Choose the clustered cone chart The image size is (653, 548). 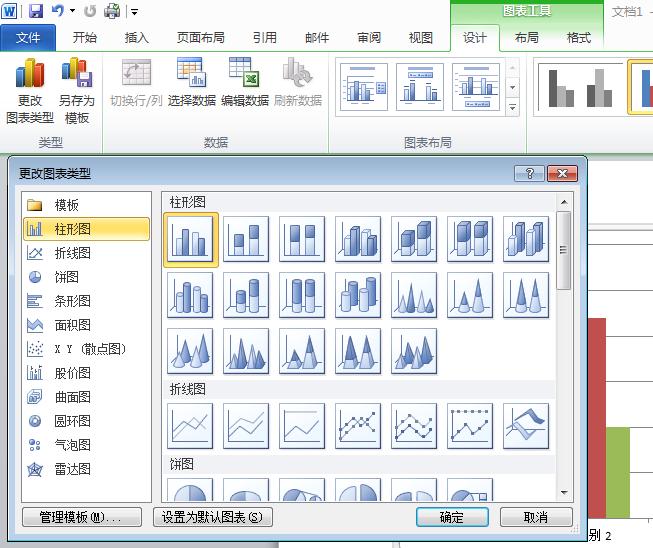click(x=414, y=295)
